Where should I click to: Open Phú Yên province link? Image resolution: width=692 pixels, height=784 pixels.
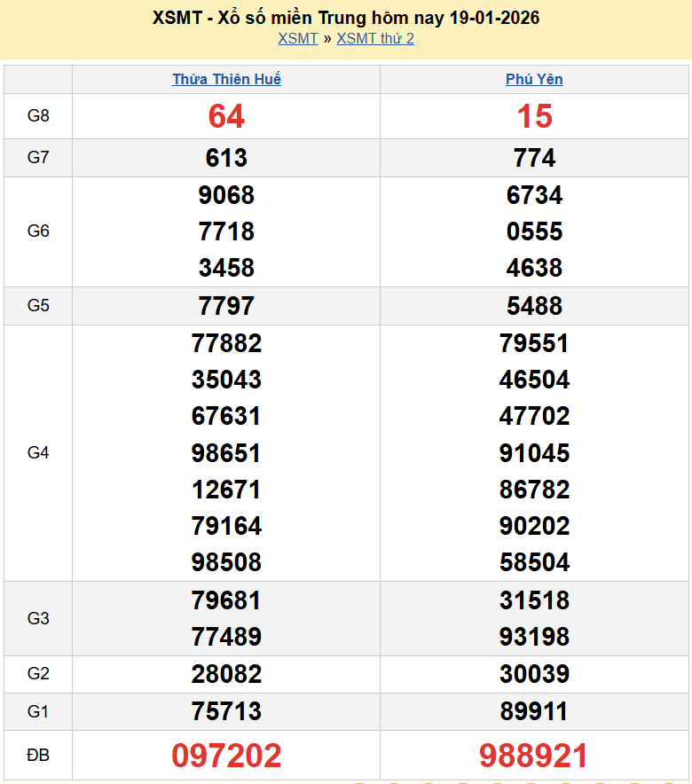tap(534, 79)
